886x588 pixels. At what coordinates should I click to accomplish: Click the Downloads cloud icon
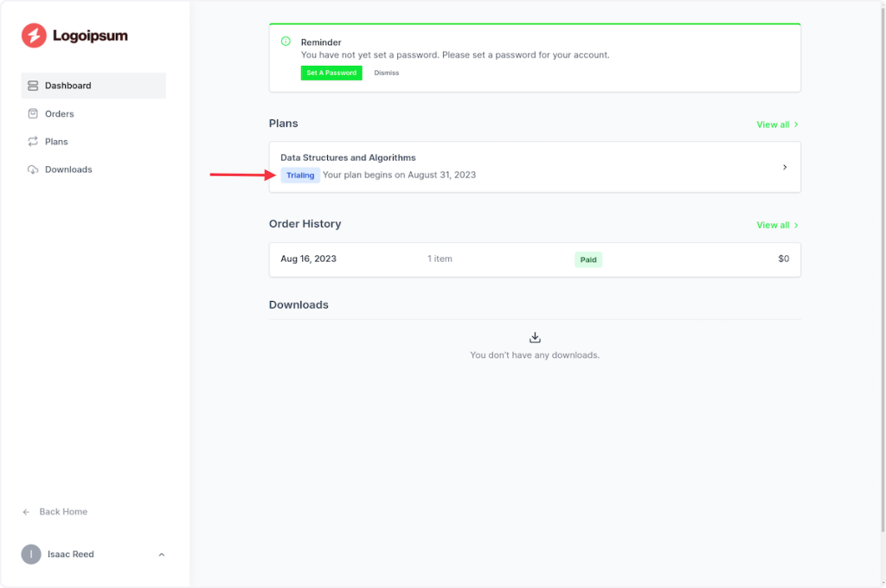(33, 169)
